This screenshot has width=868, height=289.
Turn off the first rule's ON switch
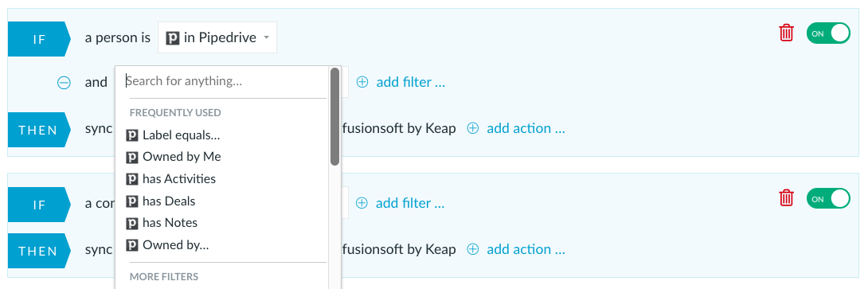[x=828, y=33]
